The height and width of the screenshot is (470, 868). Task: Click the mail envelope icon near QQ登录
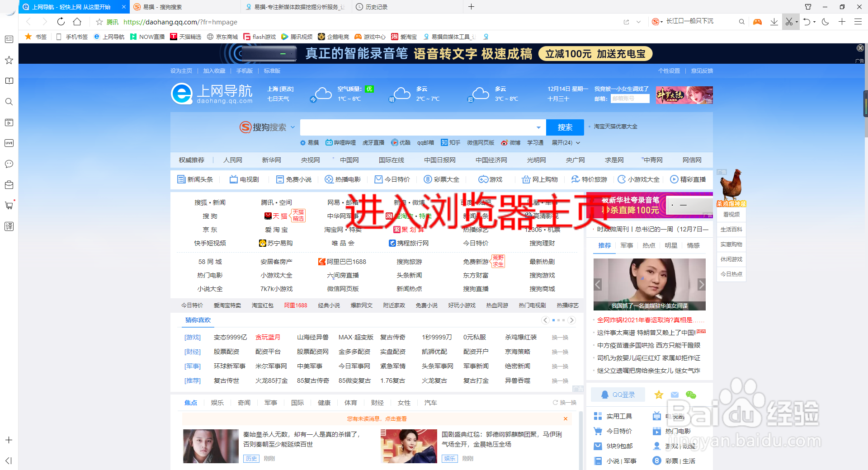(x=675, y=395)
